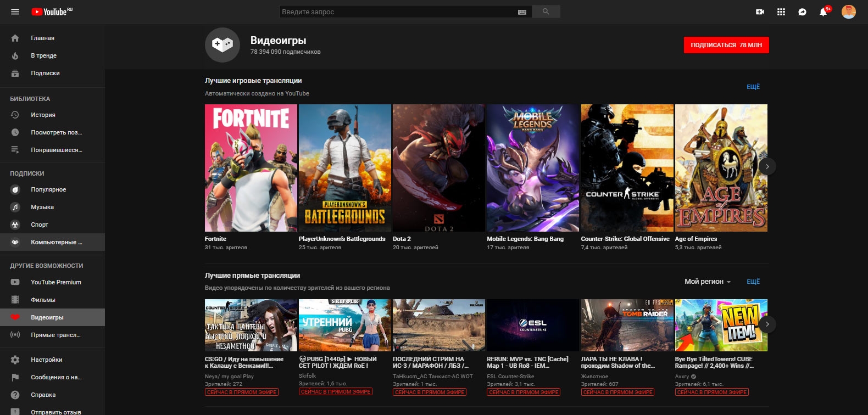868x415 pixels.
Task: Click the Музыка channel icon
Action: click(15, 207)
